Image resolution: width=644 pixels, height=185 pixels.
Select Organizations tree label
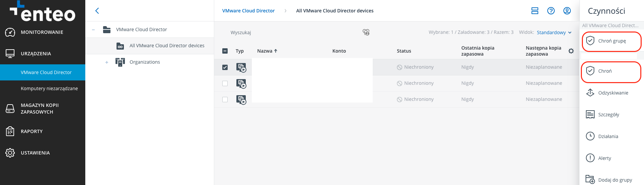click(145, 62)
